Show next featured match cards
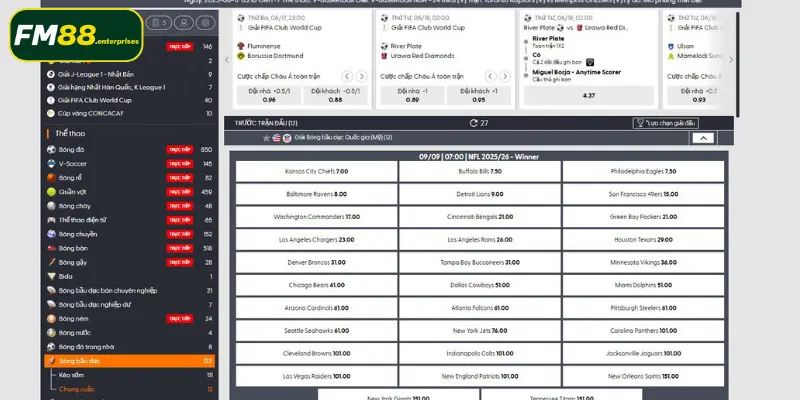Screen dimensions: 800x400 [731, 60]
